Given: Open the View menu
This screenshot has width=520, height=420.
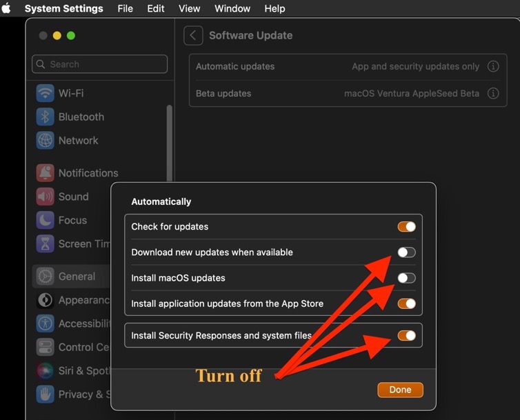Looking at the screenshot, I should 190,8.
